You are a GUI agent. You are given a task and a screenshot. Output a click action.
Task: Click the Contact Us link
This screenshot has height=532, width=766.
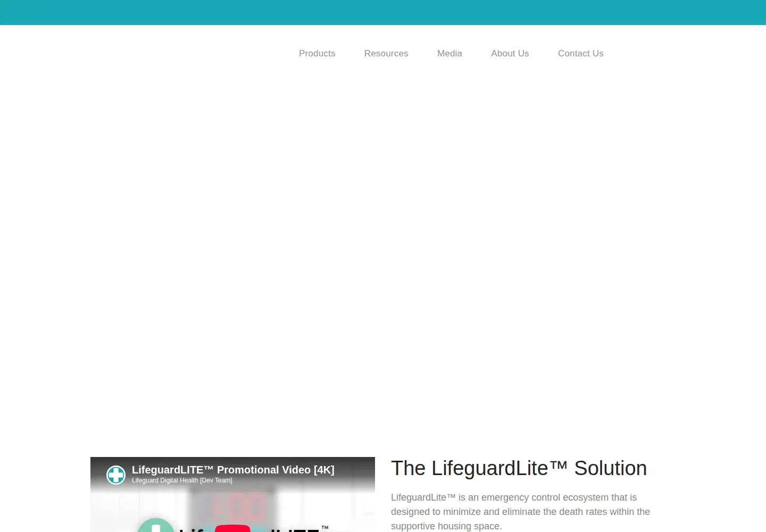pyautogui.click(x=580, y=53)
